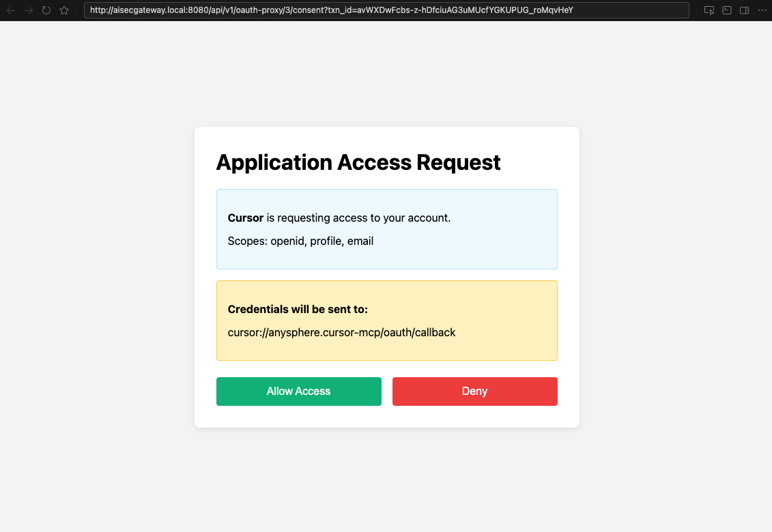Open the device emulation icon
772x532 pixels.
click(x=709, y=10)
